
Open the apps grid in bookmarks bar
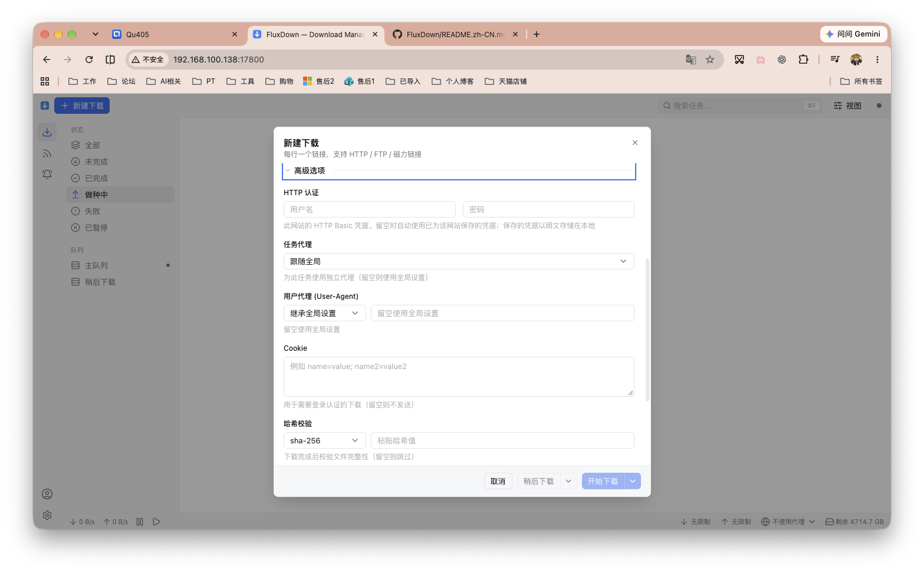[45, 81]
